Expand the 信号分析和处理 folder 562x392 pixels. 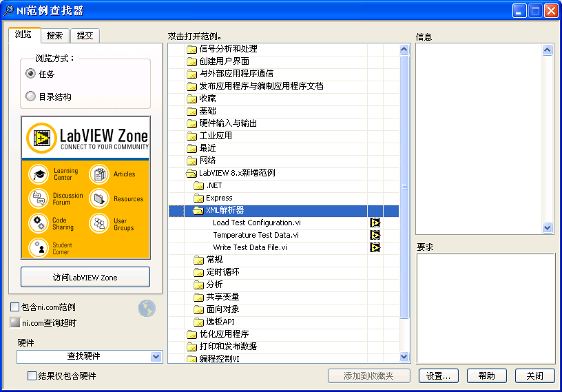[x=191, y=50]
